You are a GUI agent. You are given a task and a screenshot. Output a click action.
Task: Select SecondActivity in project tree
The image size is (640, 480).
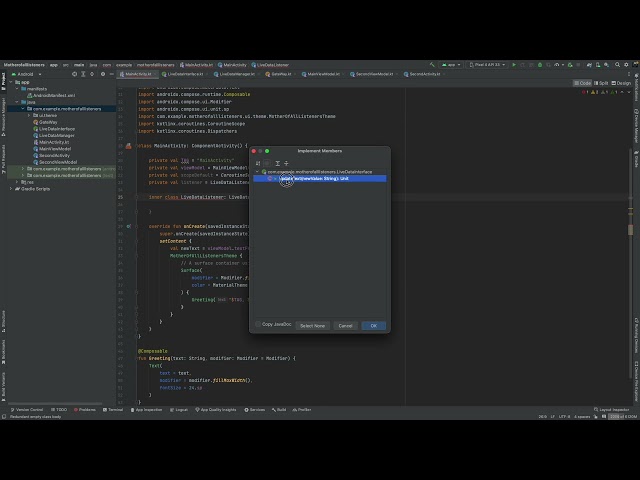(51, 156)
